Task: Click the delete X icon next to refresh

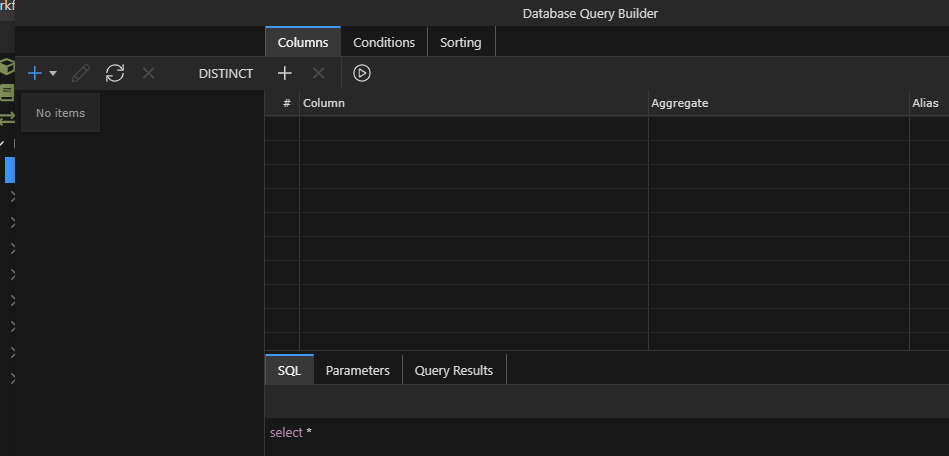Action: [148, 73]
